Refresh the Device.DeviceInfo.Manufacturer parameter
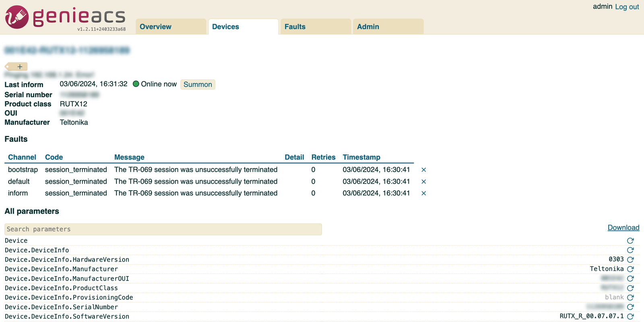This screenshot has width=644, height=322. coord(630,269)
